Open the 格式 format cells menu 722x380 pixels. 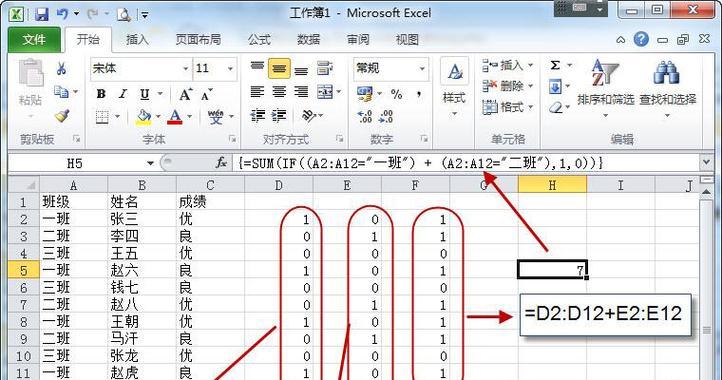(507, 107)
